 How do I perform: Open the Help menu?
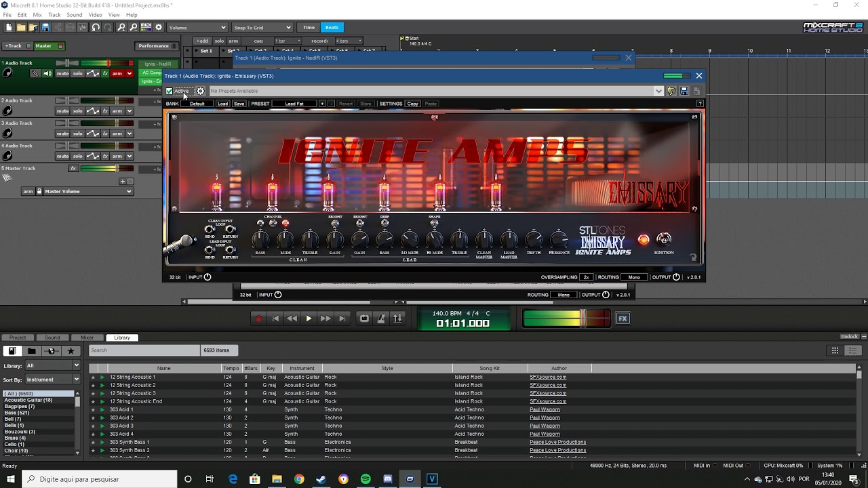point(132,15)
